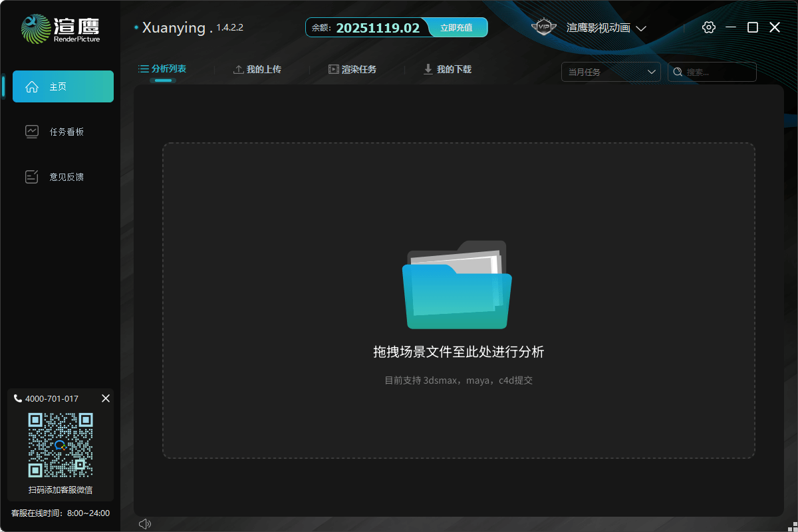Click the 余额 balance amount
Image resolution: width=798 pixels, height=532 pixels.
point(378,27)
